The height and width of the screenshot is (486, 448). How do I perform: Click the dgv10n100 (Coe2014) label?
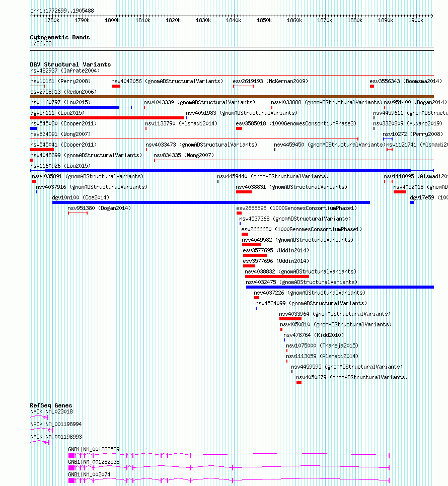pos(81,197)
